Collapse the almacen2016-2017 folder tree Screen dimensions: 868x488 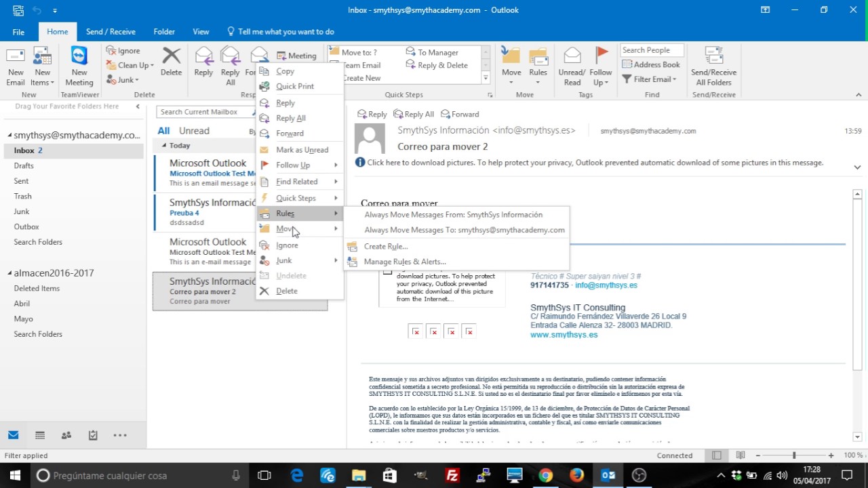coord(9,273)
